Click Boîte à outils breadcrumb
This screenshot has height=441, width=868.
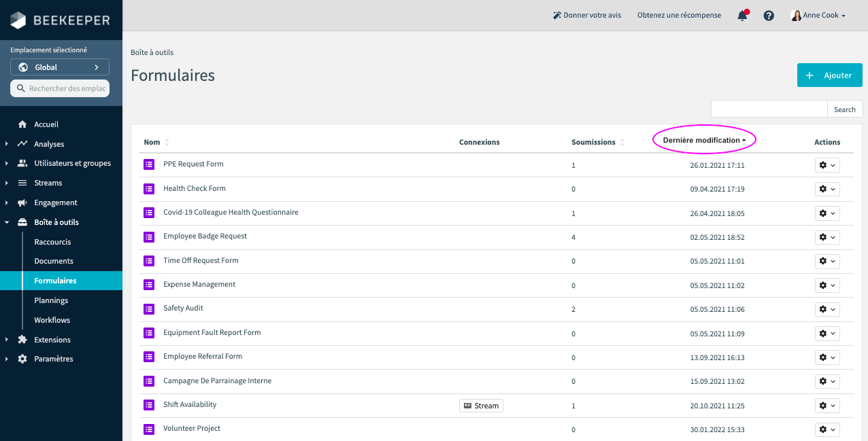pos(152,52)
